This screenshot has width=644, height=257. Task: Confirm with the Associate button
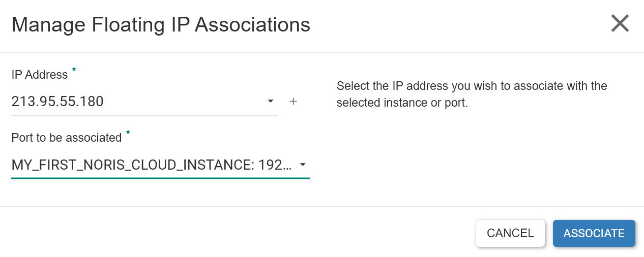click(x=594, y=233)
